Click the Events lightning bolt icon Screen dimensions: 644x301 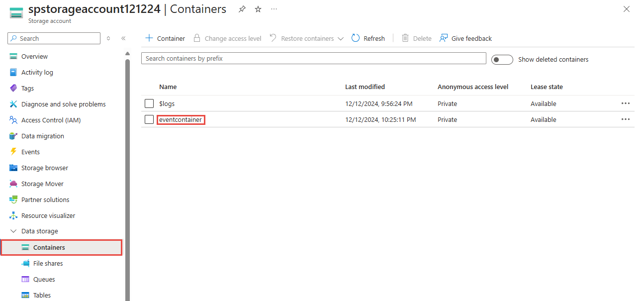click(x=13, y=152)
